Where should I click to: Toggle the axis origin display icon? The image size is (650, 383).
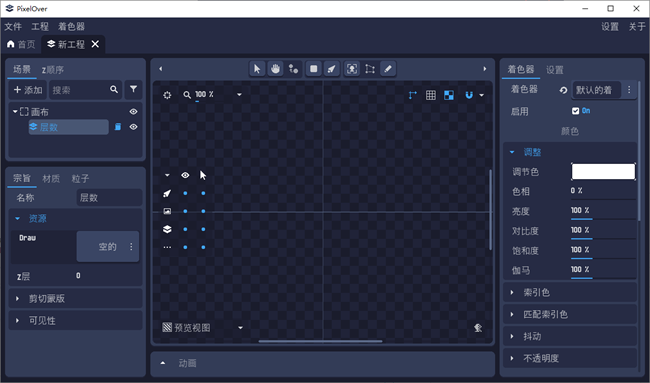coord(412,95)
